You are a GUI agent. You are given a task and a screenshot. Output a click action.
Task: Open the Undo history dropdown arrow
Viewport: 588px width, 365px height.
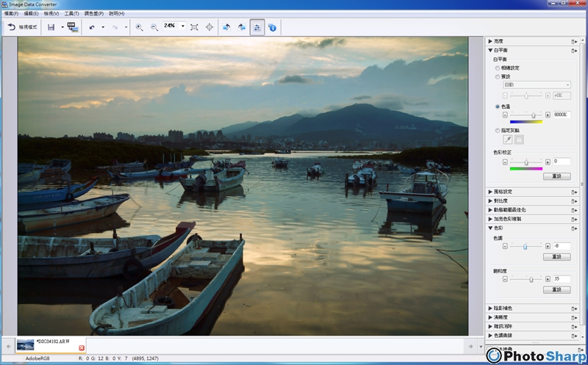click(103, 27)
